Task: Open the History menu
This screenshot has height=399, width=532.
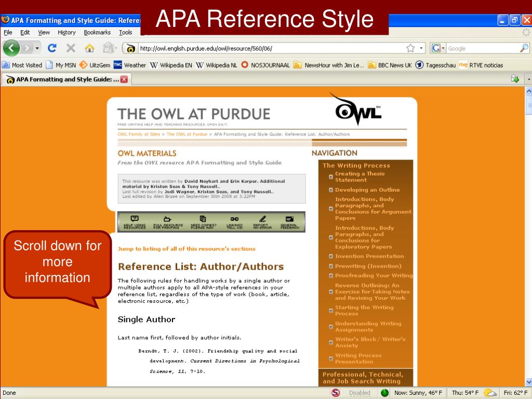Action: click(66, 32)
